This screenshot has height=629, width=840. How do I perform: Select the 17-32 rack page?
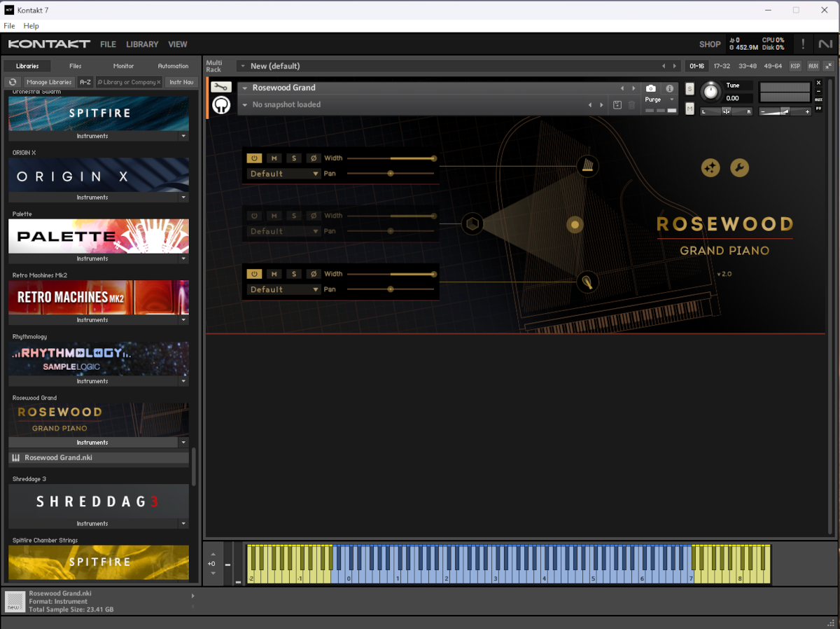pyautogui.click(x=722, y=66)
